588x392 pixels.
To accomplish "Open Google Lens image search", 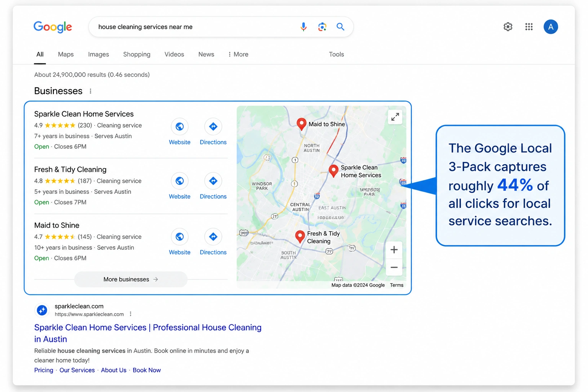I will click(322, 27).
